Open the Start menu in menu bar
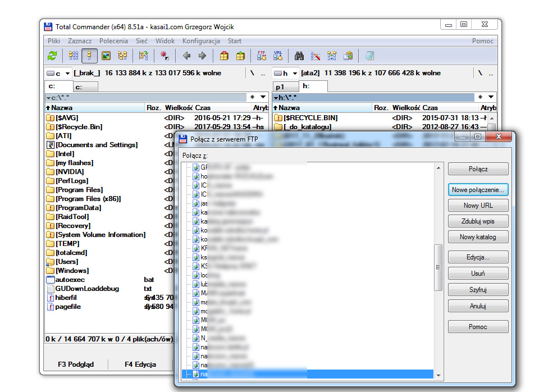539x392 pixels. (235, 41)
